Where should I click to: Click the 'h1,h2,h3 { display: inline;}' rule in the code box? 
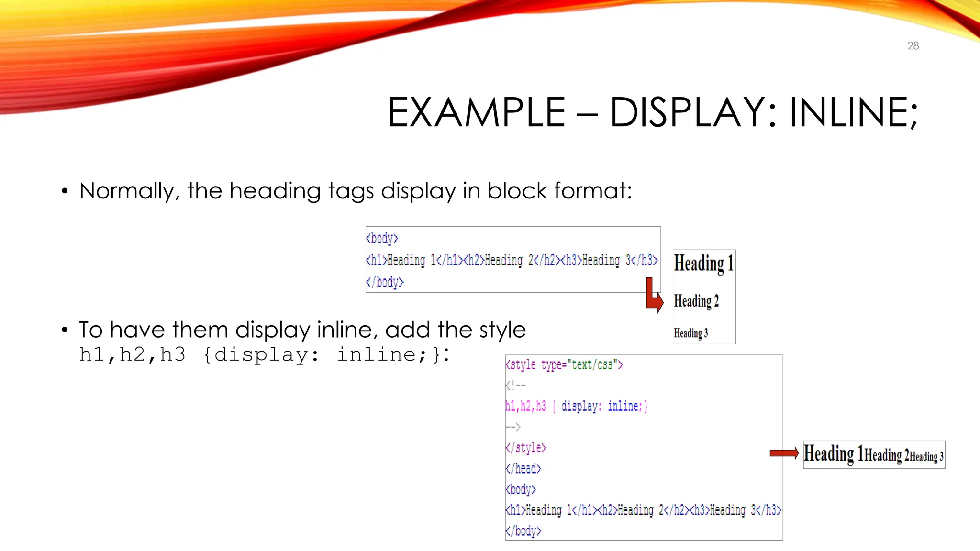[577, 406]
